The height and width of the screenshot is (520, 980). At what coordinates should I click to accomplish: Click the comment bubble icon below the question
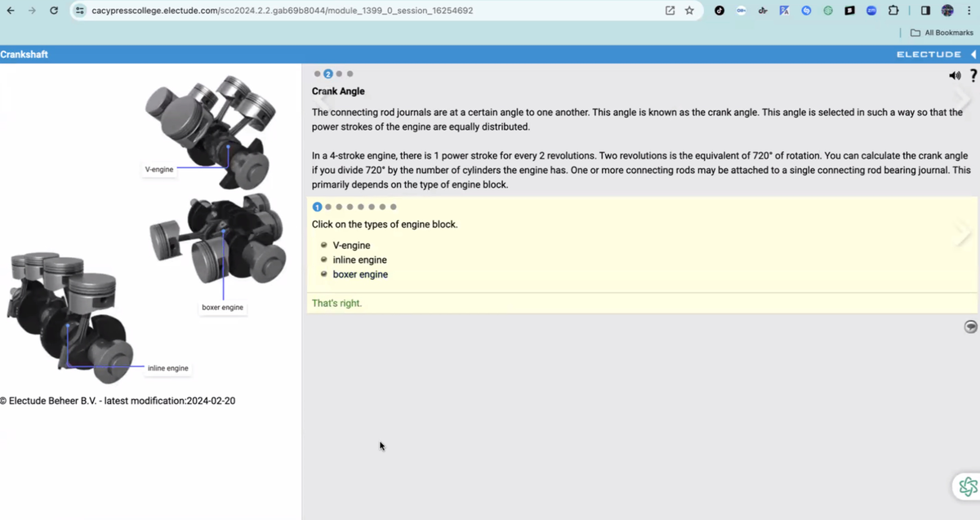pos(970,327)
